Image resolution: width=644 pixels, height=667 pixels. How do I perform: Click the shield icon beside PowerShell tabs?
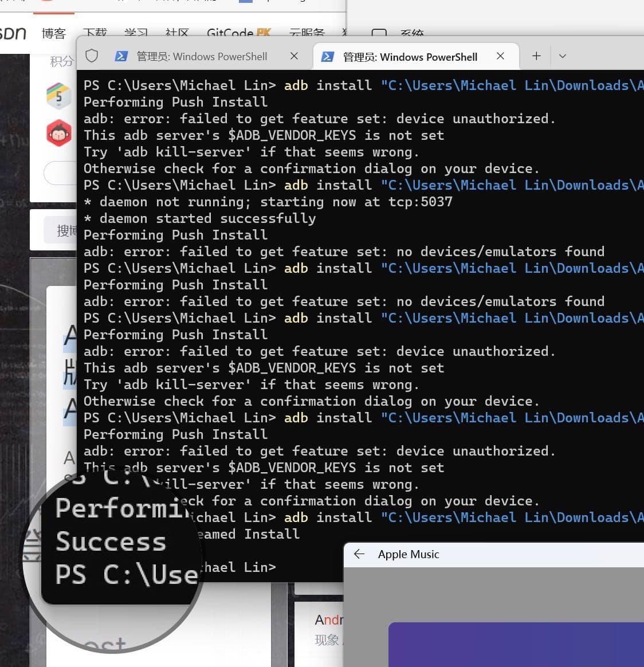pyautogui.click(x=92, y=56)
